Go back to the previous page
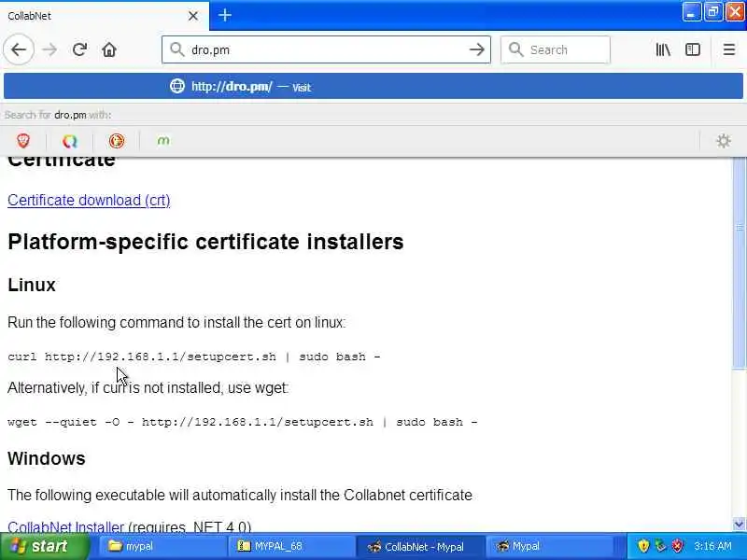Screen dimensions: 747x560 point(19,49)
